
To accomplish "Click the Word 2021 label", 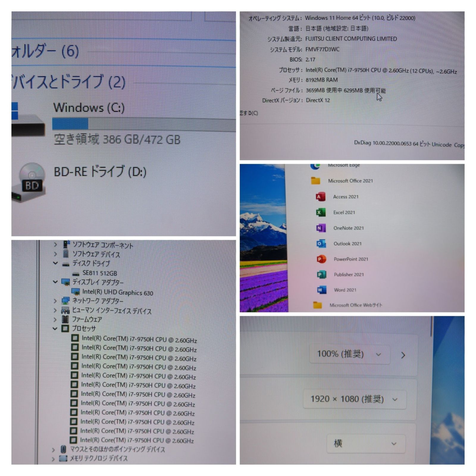I will [345, 290].
